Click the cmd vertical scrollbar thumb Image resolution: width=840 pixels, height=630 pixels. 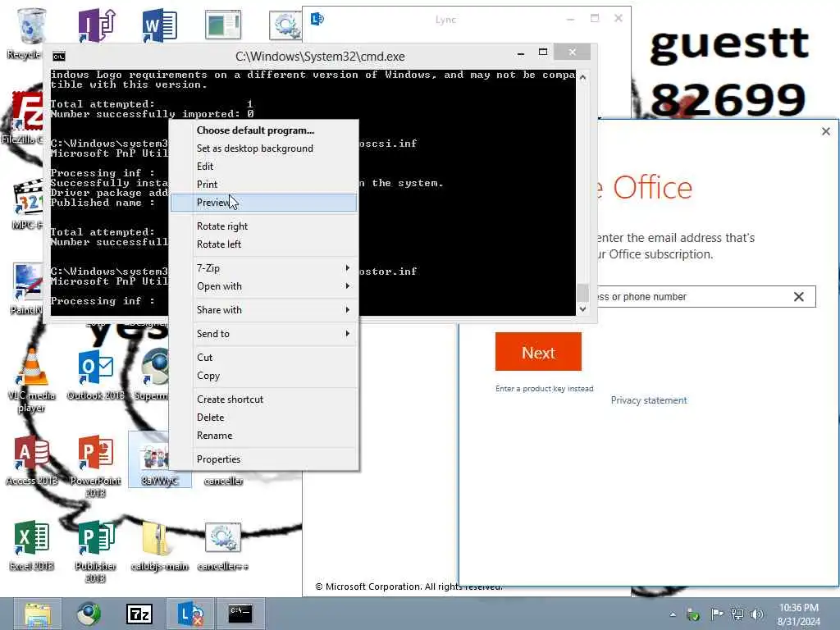[583, 293]
